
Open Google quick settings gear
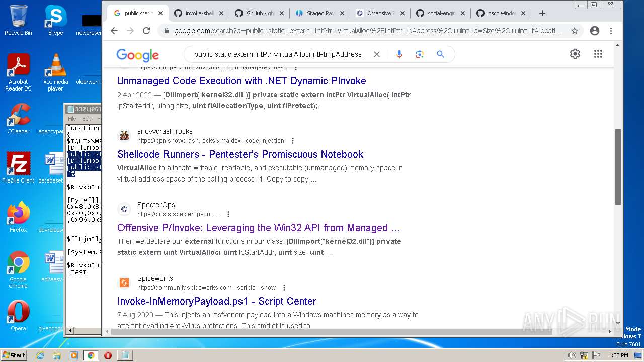point(575,54)
